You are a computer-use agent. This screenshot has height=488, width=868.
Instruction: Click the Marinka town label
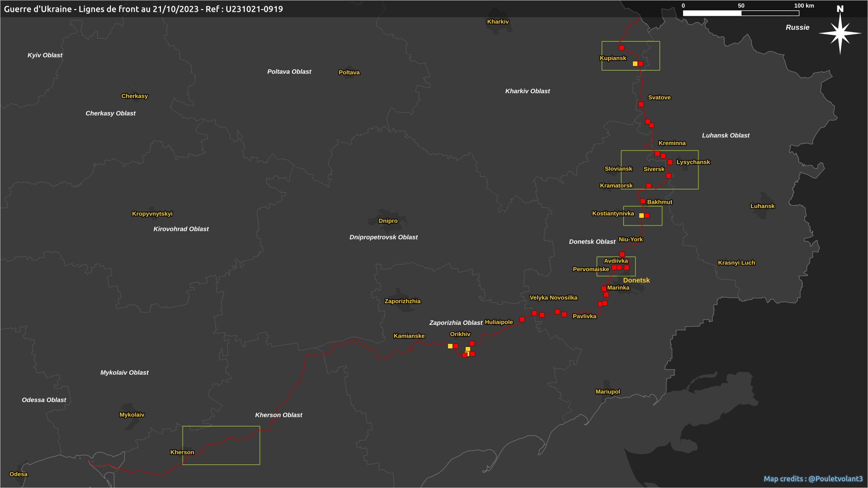(x=618, y=288)
